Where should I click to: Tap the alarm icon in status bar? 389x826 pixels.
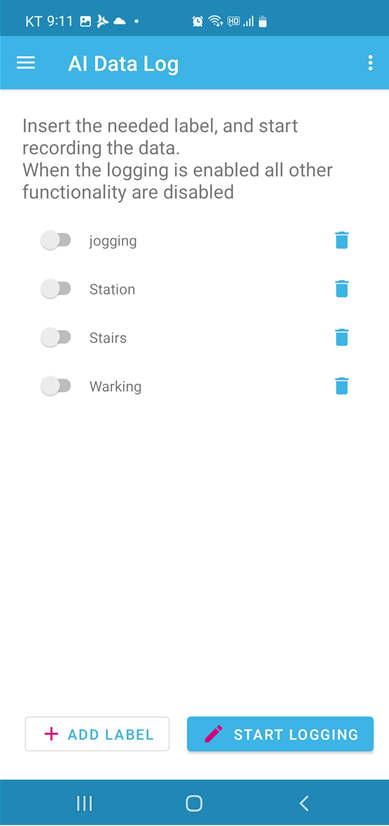click(x=198, y=21)
